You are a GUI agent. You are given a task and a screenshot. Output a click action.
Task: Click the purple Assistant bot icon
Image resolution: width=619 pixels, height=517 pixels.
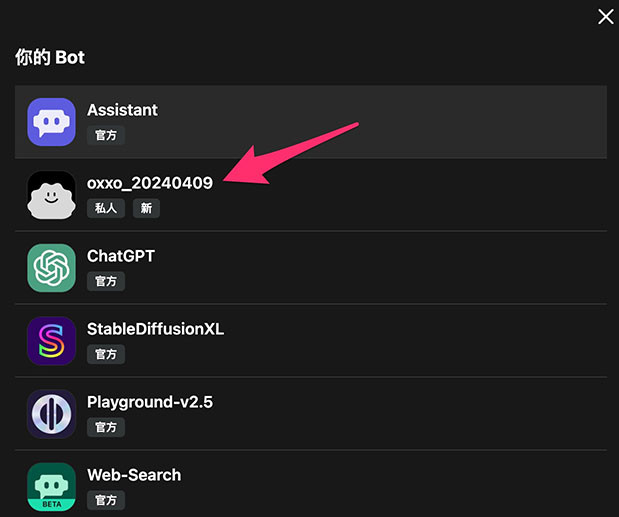(x=51, y=122)
